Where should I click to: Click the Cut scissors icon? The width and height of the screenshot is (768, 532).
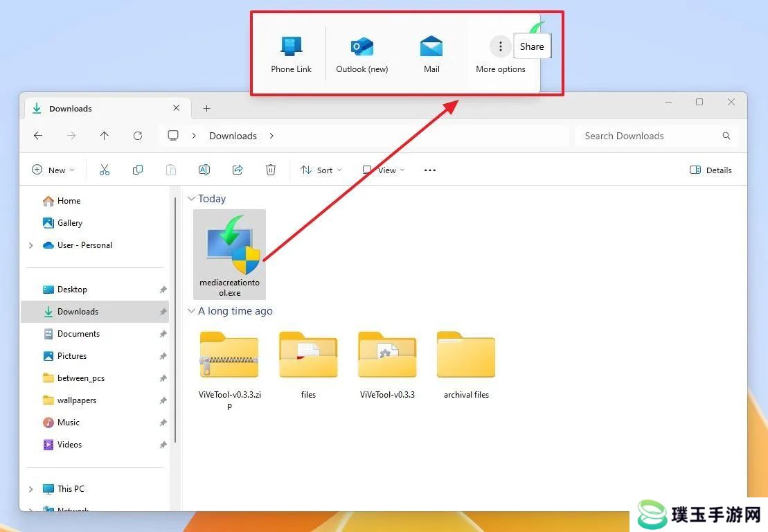coord(105,170)
